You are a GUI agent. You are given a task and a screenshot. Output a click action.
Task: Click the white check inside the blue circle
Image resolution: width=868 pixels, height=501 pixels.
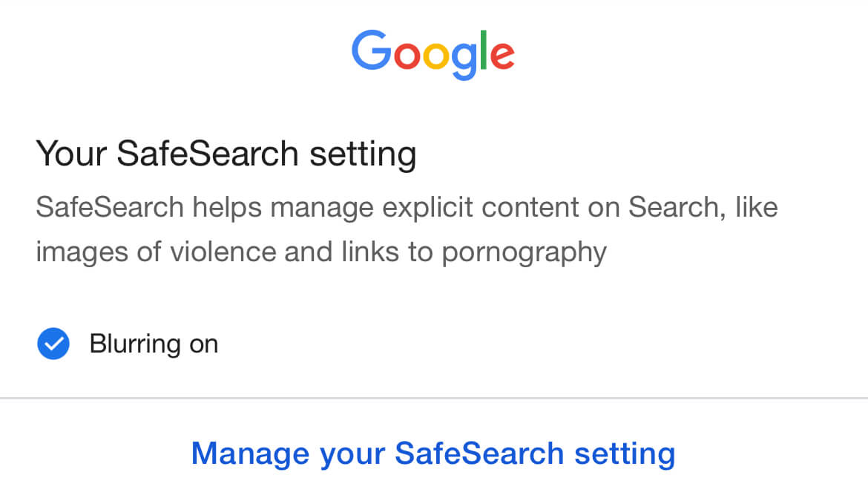tap(53, 344)
